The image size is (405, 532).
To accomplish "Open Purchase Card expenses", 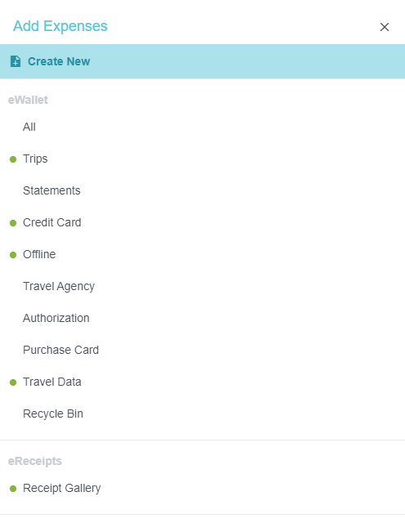I will [60, 350].
